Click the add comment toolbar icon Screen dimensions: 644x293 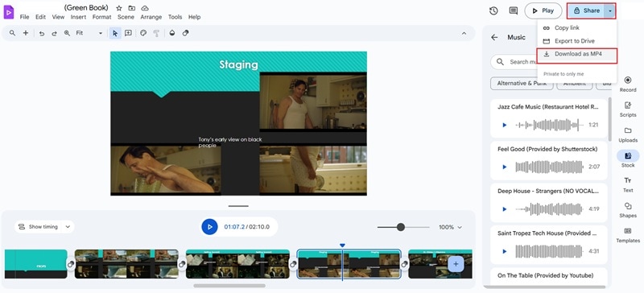pos(128,33)
